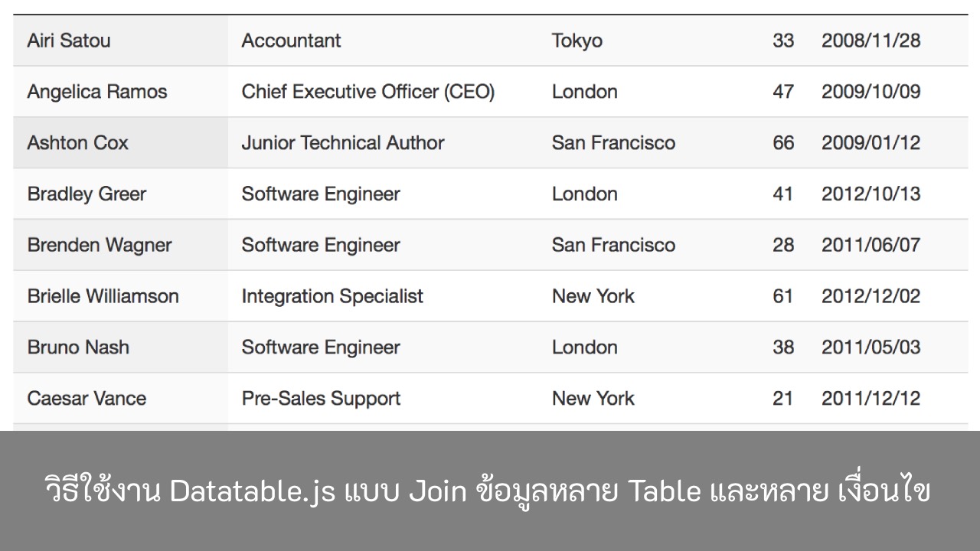Select the Ashton Cox name cell

click(x=120, y=143)
